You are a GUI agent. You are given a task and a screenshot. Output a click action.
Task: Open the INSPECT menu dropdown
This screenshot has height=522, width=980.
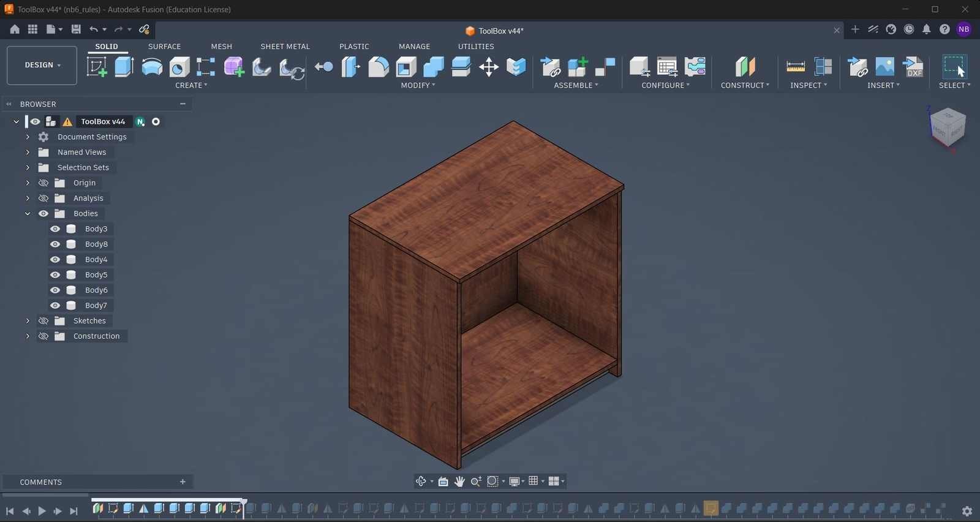pos(809,85)
